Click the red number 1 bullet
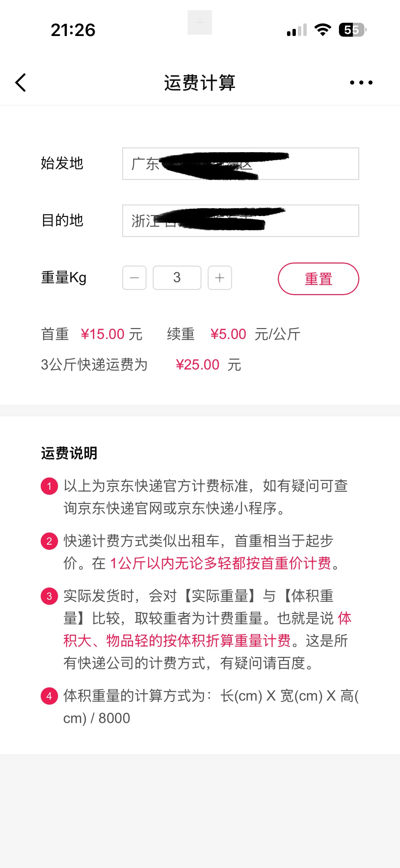Image resolution: width=400 pixels, height=868 pixels. tap(49, 486)
